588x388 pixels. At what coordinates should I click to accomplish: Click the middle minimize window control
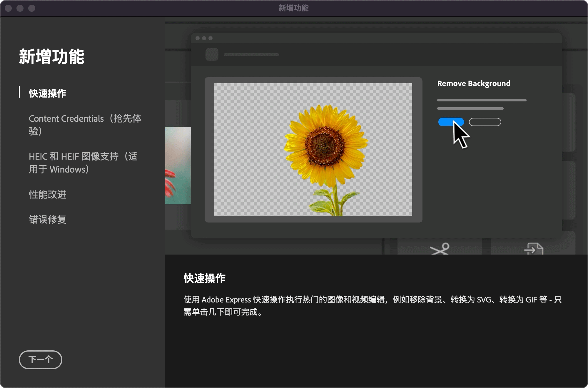click(x=20, y=8)
